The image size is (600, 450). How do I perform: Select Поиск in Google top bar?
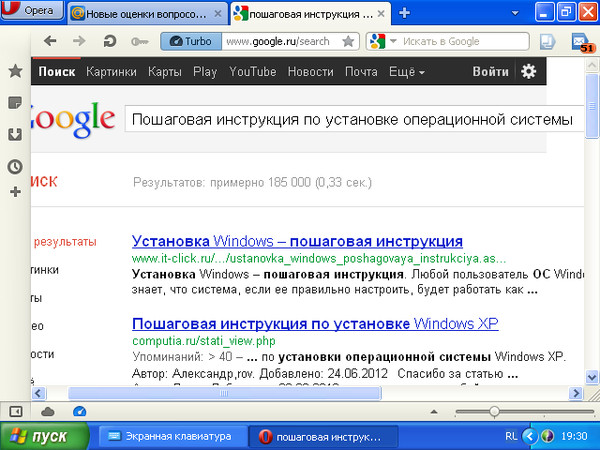click(57, 72)
